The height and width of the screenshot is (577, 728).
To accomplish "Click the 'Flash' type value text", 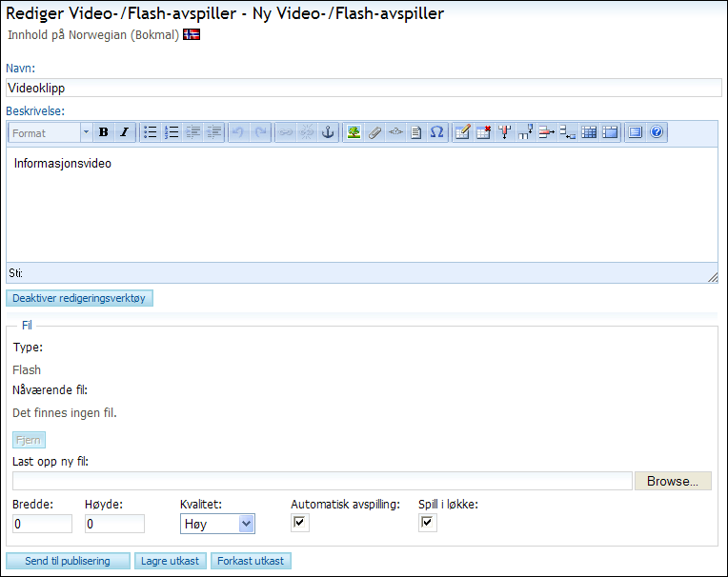I will pyautogui.click(x=27, y=370).
